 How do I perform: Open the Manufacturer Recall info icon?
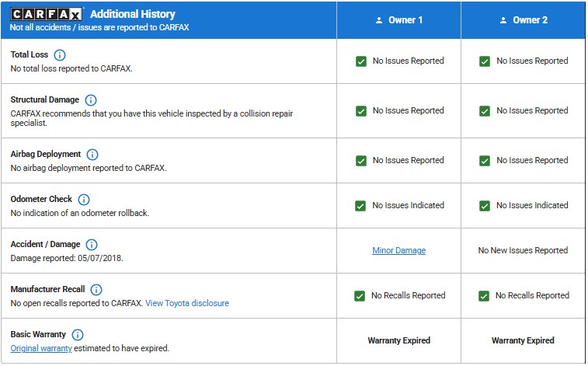coord(97,290)
